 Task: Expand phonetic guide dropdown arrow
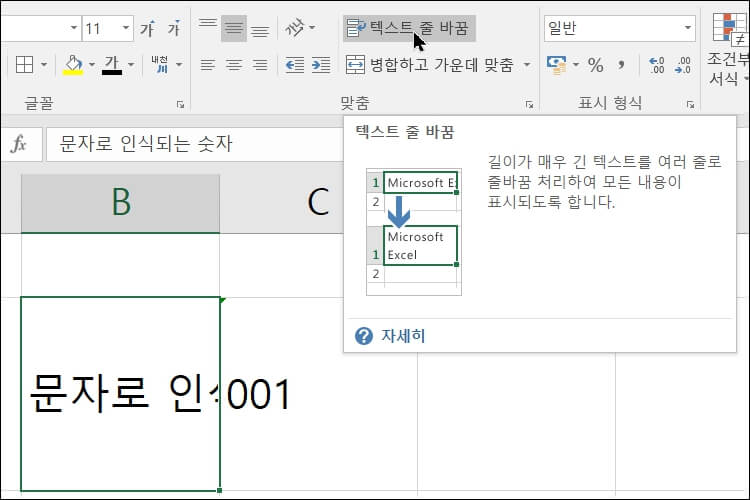point(179,65)
